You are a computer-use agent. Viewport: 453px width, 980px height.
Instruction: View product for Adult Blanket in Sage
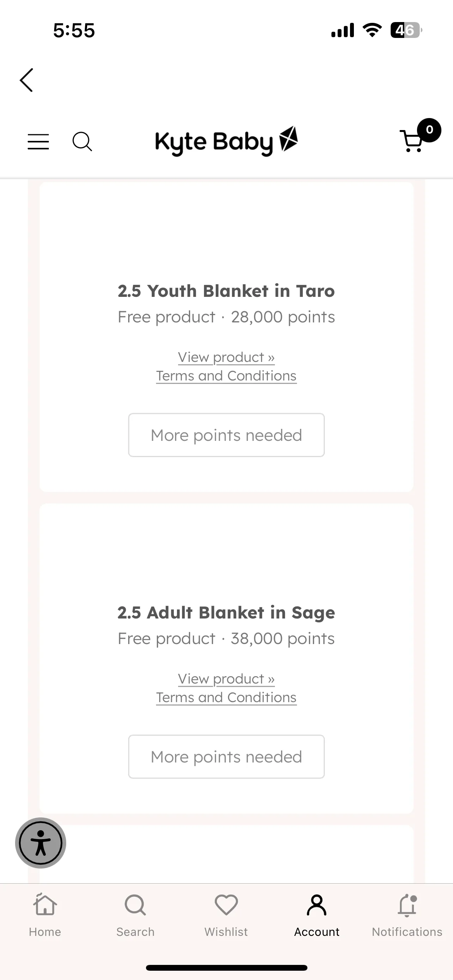pos(226,679)
